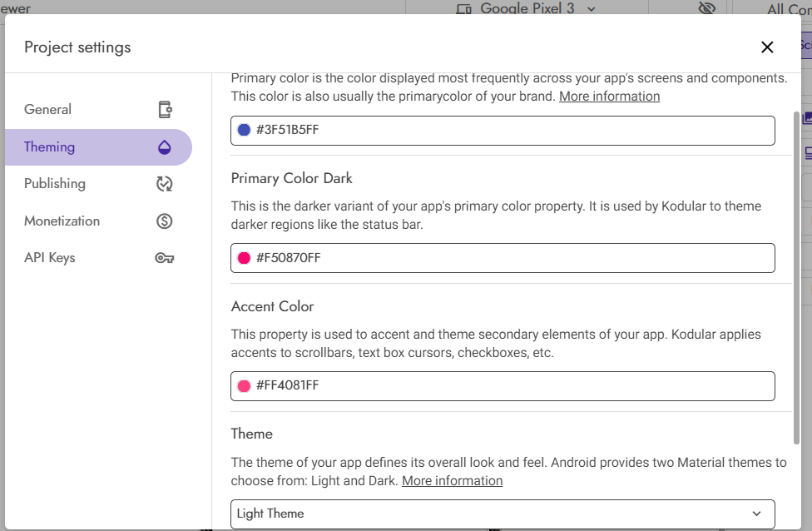Image resolution: width=812 pixels, height=531 pixels.
Task: Click the settings panel vertical scrollbar
Action: point(796,275)
